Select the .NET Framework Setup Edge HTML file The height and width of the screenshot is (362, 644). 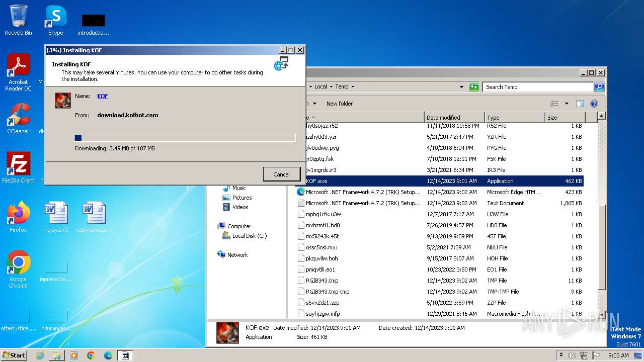[x=440, y=192]
